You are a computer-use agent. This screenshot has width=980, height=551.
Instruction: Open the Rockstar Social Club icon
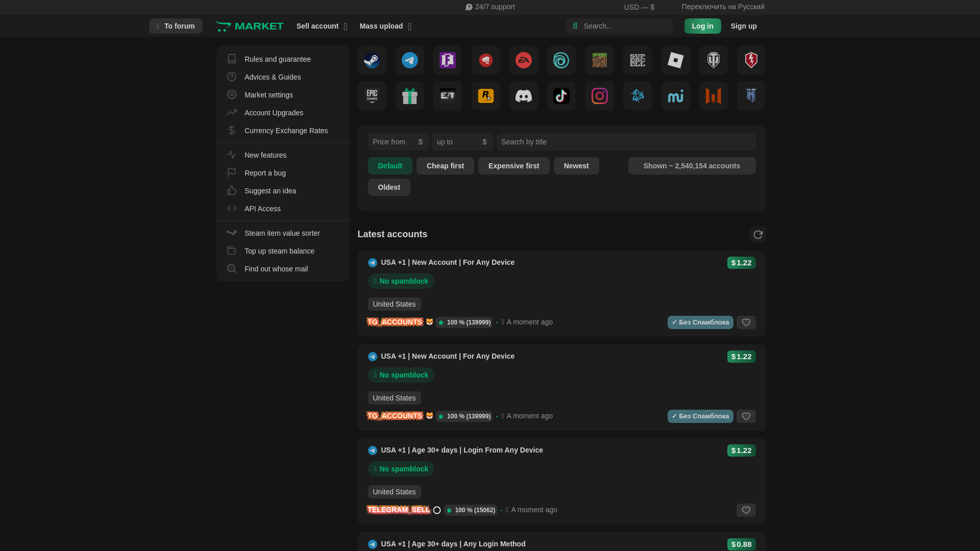pyautogui.click(x=485, y=96)
